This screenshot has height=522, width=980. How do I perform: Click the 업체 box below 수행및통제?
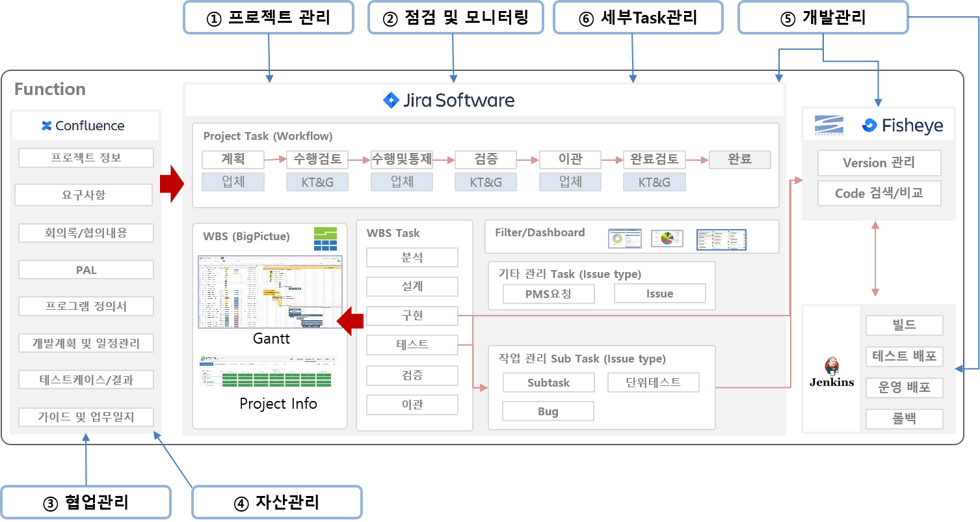tap(402, 182)
